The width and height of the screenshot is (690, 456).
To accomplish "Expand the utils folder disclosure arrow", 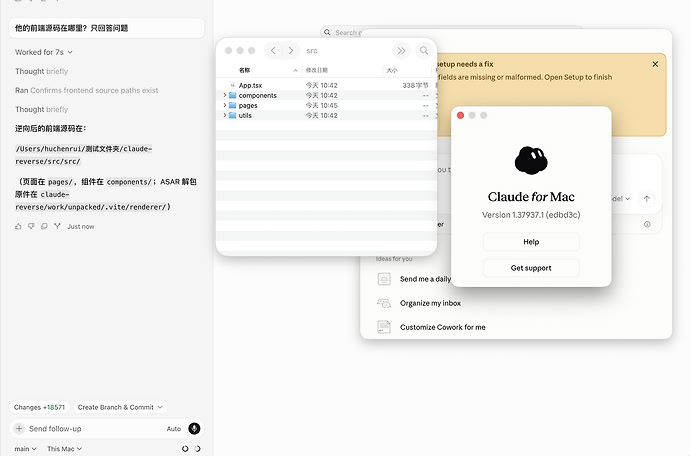I will (225, 115).
